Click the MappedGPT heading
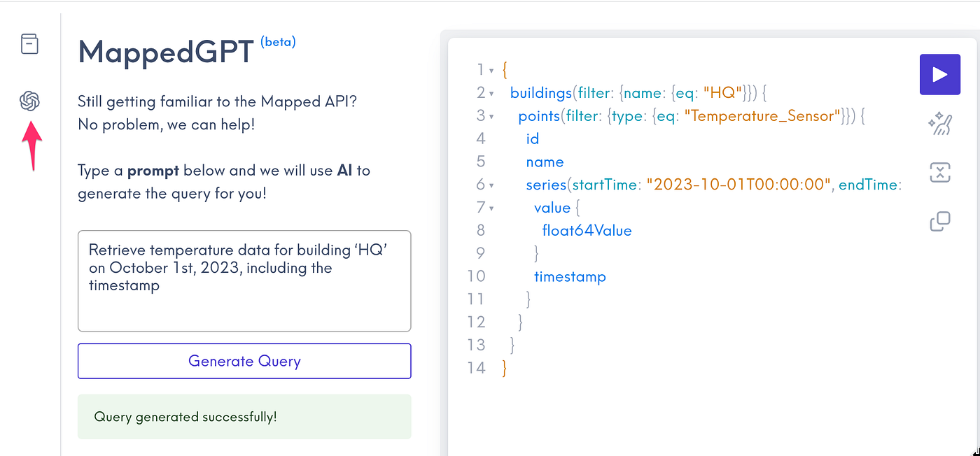This screenshot has height=456, width=980. coord(166,52)
